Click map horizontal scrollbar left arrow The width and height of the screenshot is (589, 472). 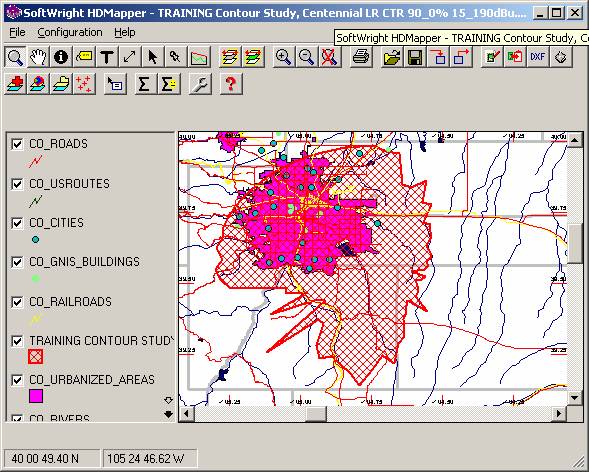click(186, 414)
